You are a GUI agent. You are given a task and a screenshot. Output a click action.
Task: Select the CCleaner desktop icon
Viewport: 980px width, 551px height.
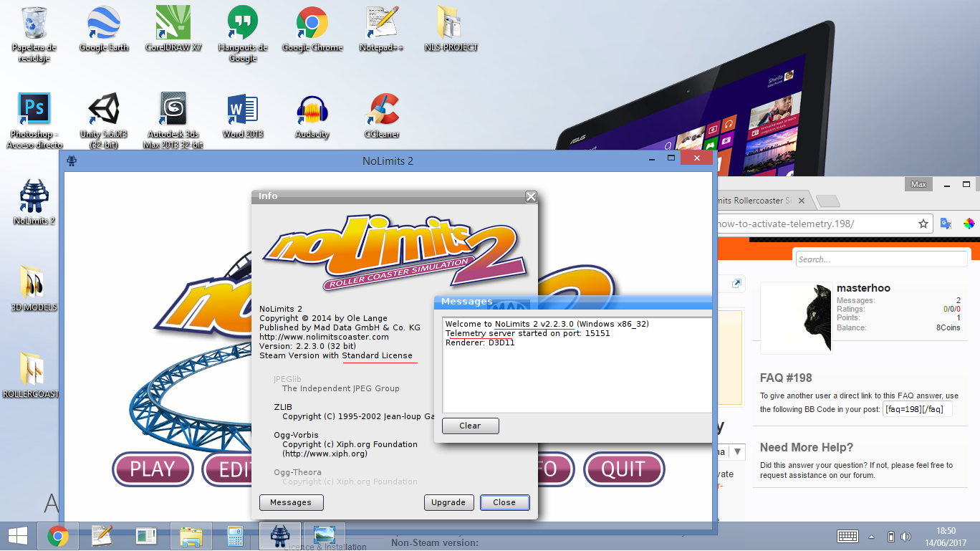382,115
